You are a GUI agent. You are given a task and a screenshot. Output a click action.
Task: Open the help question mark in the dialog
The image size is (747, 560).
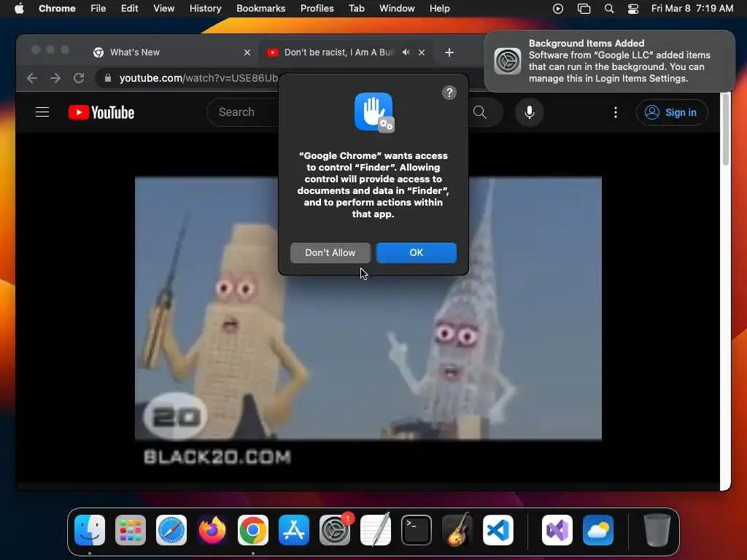click(x=449, y=93)
